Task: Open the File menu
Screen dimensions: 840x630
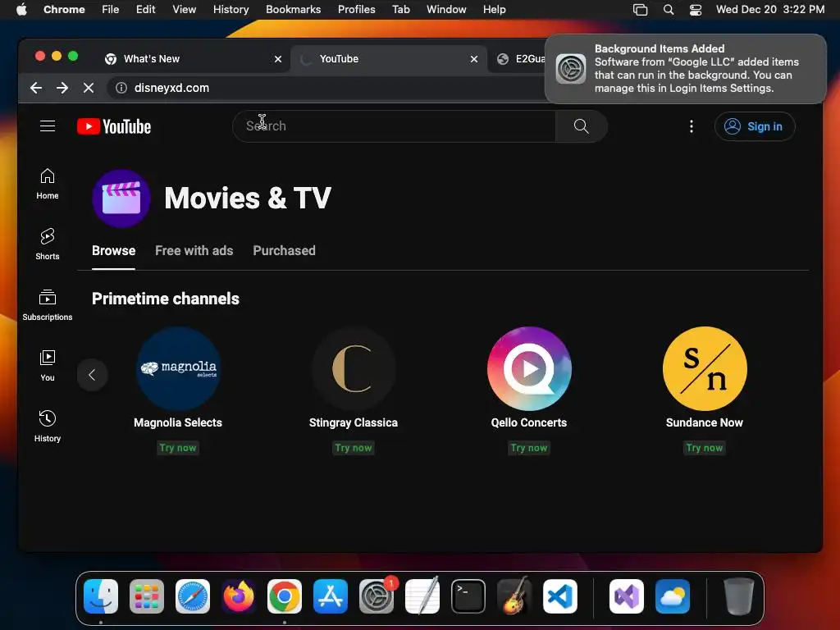Action: point(111,10)
